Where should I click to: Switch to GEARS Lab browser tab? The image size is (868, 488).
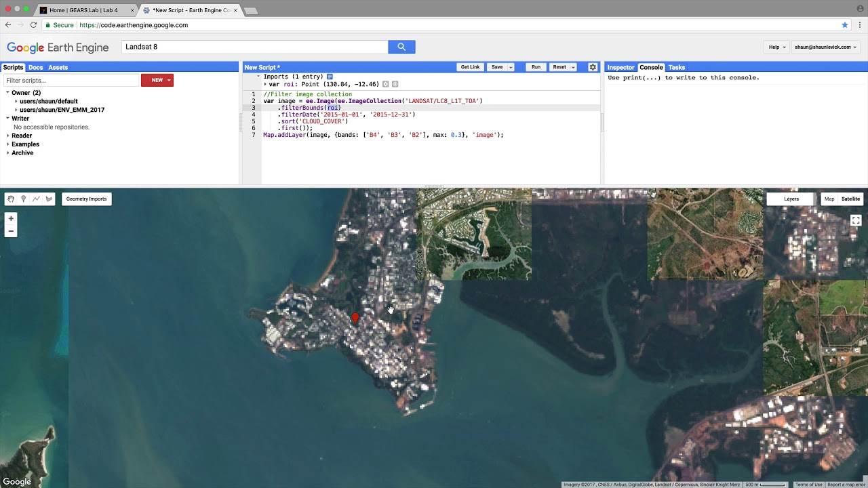pos(87,10)
